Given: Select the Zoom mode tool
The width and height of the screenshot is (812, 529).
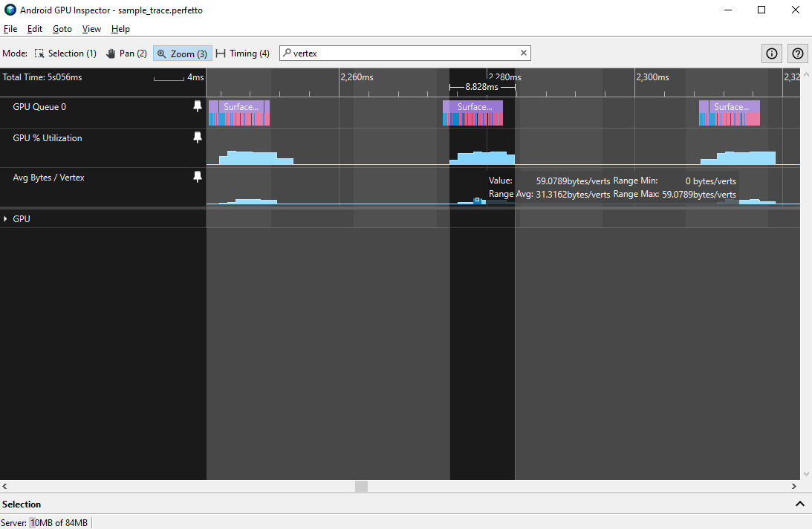Looking at the screenshot, I should pyautogui.click(x=181, y=53).
